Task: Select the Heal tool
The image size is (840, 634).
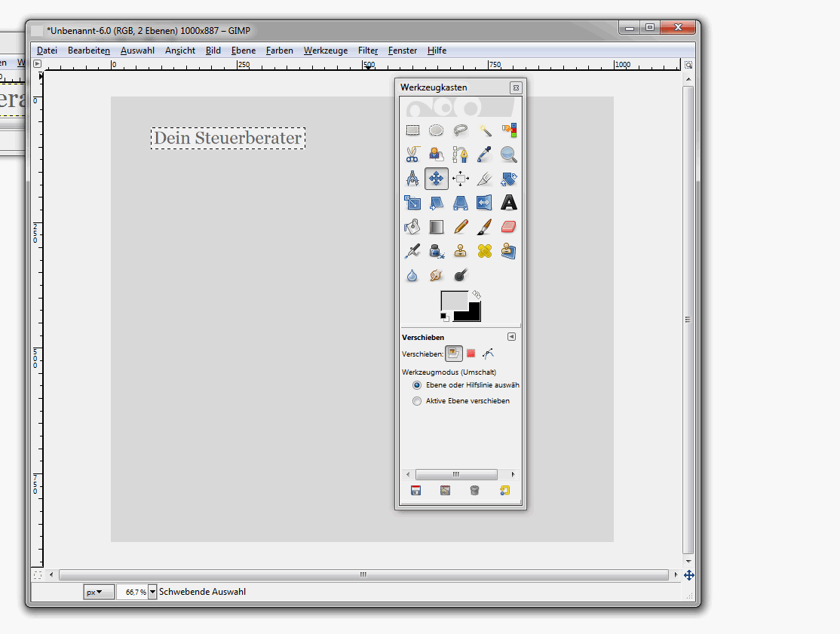Action: [x=485, y=251]
